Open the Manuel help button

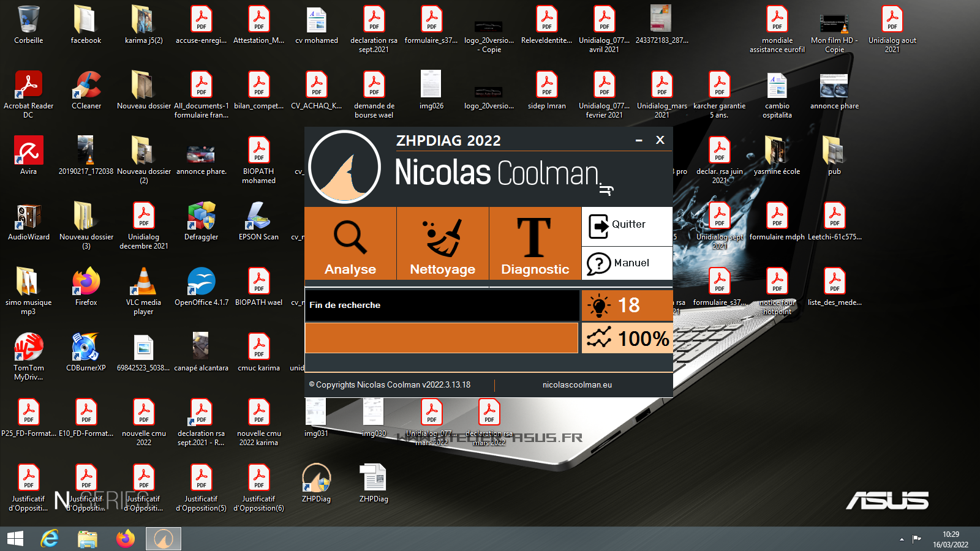point(627,264)
